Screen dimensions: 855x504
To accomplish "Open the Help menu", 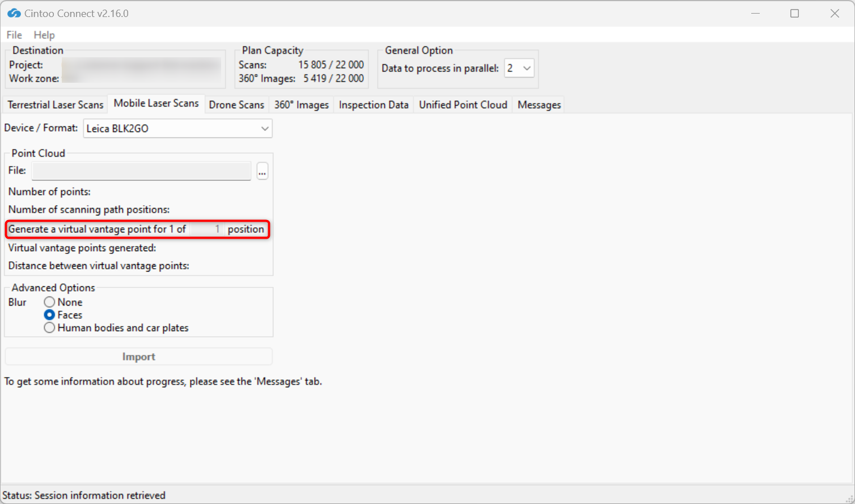I will pos(44,35).
